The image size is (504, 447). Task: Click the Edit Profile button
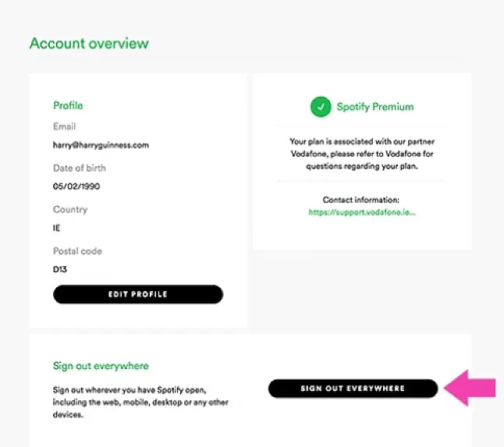(138, 294)
